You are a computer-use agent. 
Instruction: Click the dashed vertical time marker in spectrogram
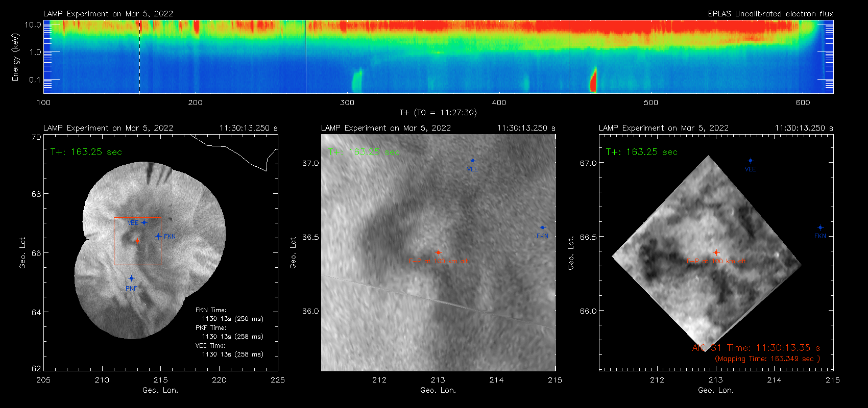[139, 57]
